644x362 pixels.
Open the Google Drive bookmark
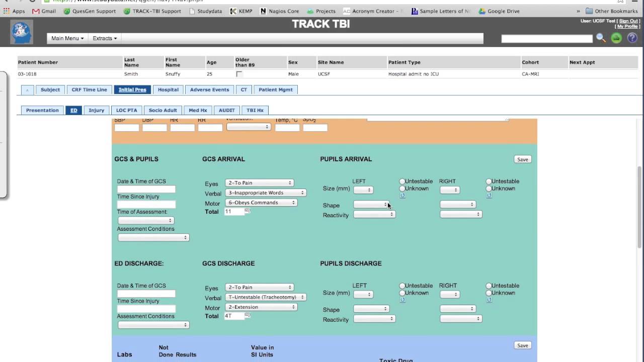(499, 11)
